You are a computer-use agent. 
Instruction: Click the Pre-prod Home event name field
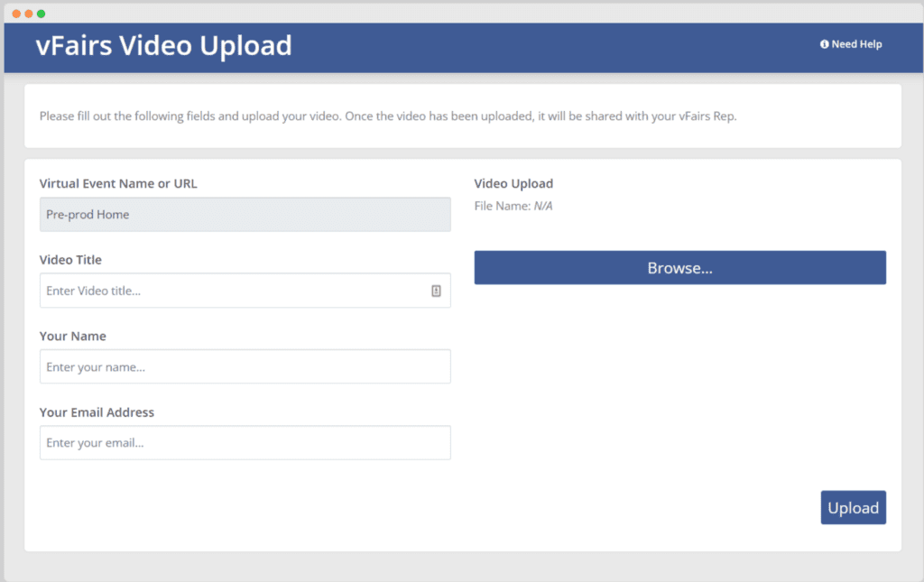[x=245, y=215]
